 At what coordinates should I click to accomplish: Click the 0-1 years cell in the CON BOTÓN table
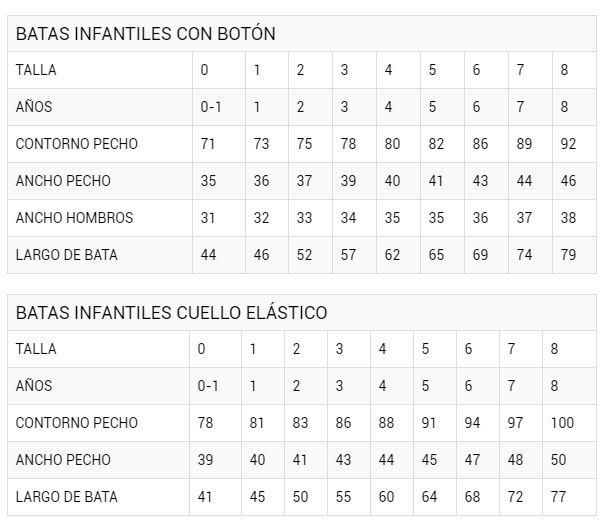tap(211, 107)
